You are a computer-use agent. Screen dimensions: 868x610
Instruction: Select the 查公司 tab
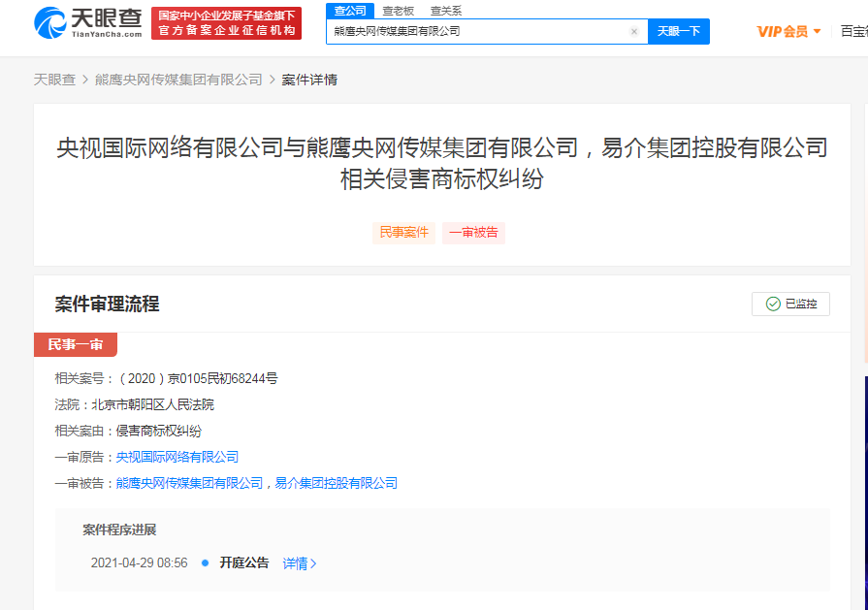coord(350,11)
